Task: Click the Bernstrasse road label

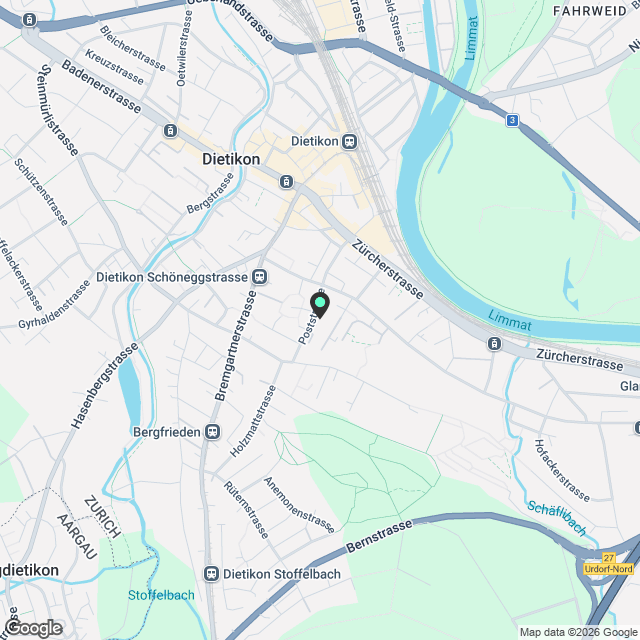Action: tap(379, 536)
